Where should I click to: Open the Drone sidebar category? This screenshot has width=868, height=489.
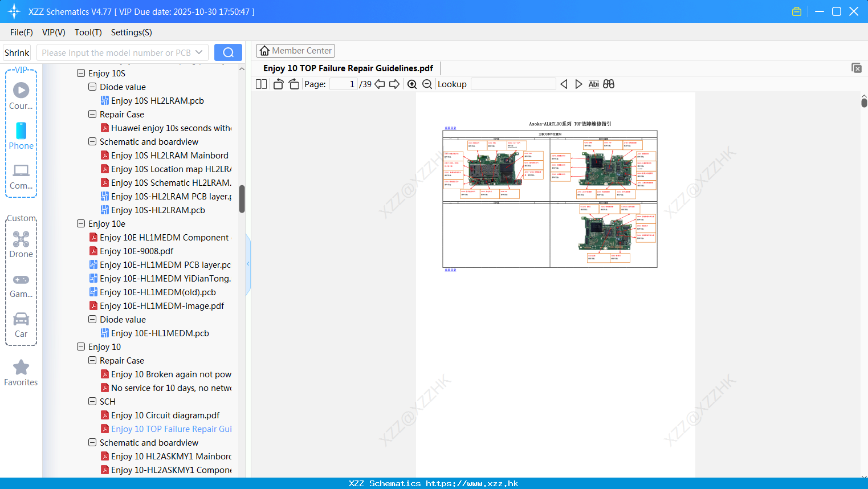click(21, 244)
